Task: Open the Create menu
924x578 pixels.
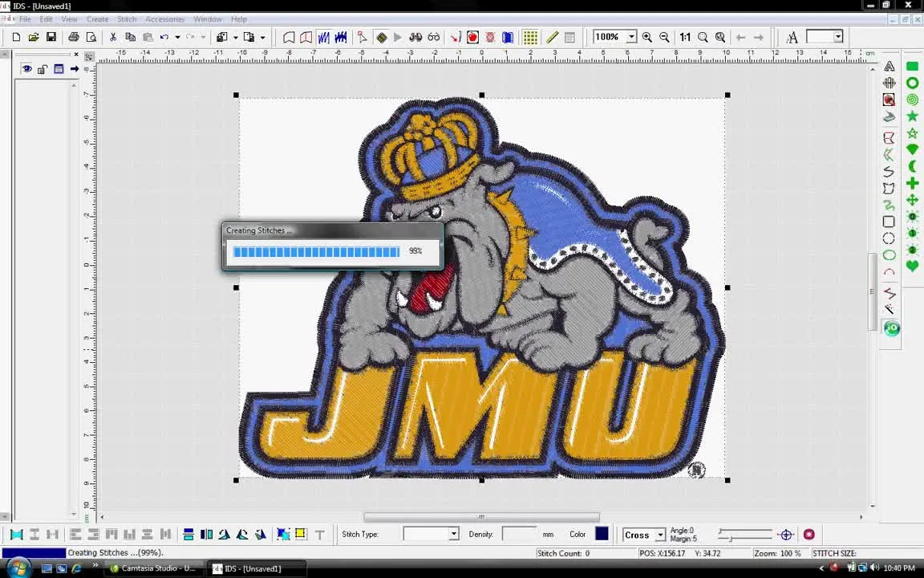Action: pyautogui.click(x=97, y=19)
